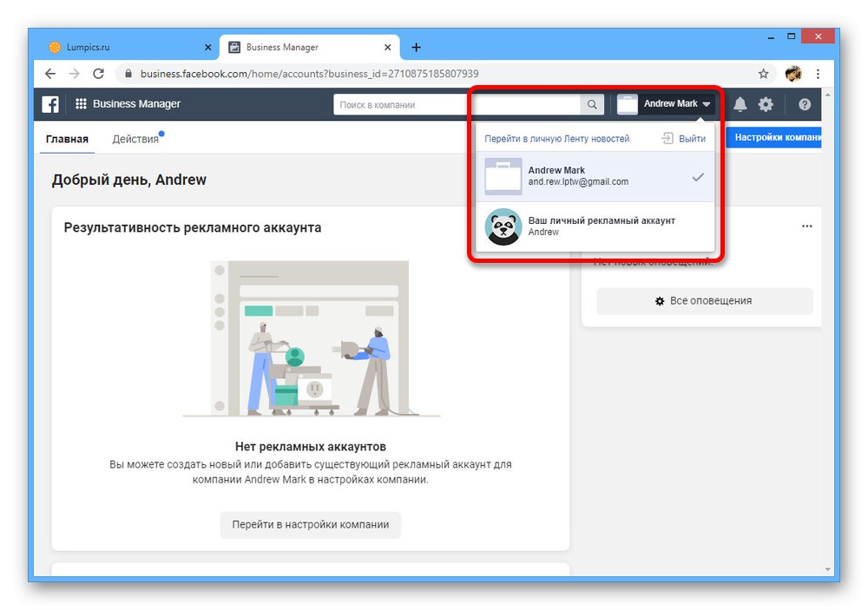Go back with browser back arrow
The height and width of the screenshot is (610, 868).
point(50,74)
